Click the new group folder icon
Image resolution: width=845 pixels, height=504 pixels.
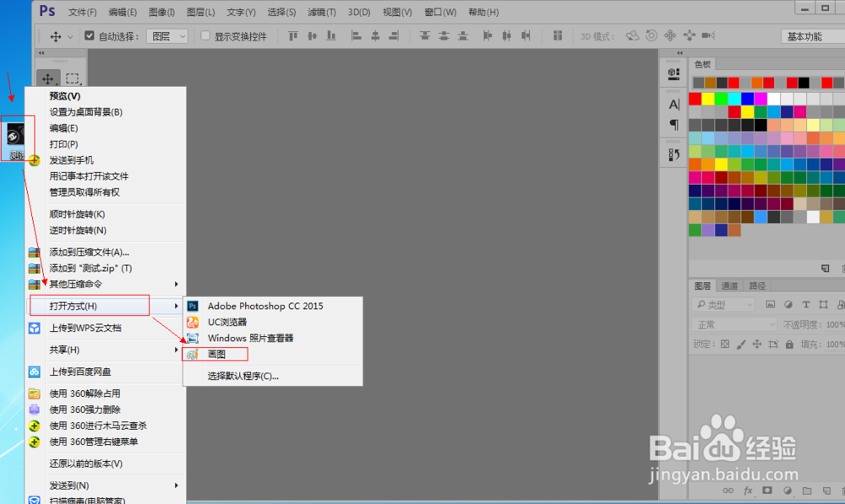[x=807, y=490]
